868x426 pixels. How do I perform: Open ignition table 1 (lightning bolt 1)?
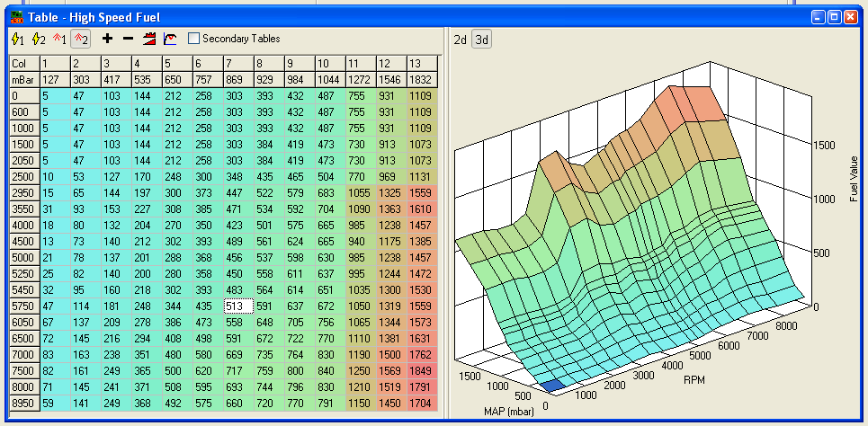click(x=18, y=39)
